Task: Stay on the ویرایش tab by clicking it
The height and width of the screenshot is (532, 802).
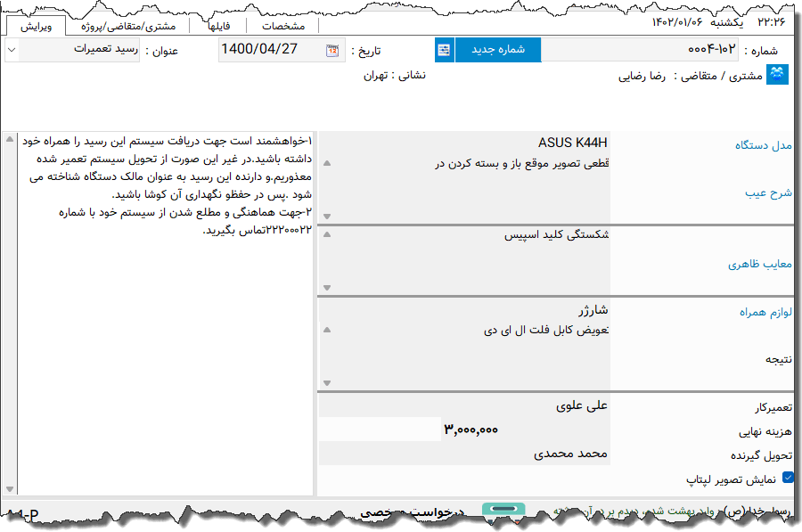Action: (x=37, y=27)
